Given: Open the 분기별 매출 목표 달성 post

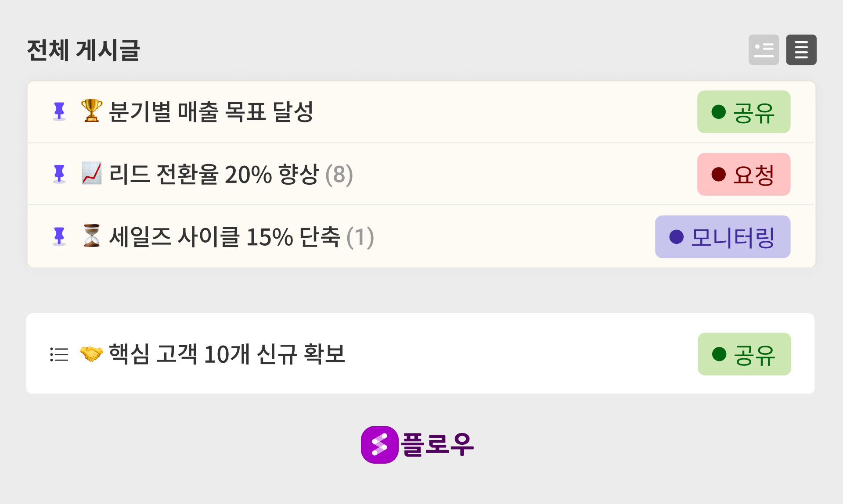Looking at the screenshot, I should point(211,111).
